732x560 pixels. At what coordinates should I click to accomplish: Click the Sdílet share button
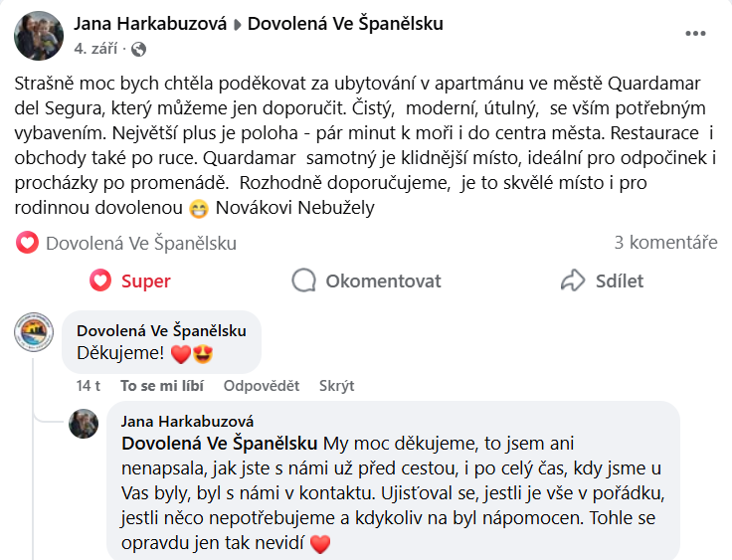602,281
